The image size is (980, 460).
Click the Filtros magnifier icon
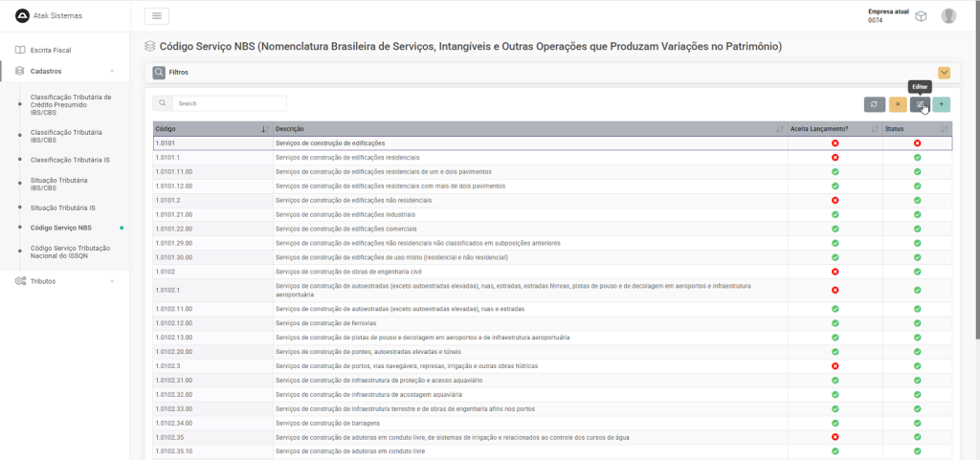click(x=159, y=72)
